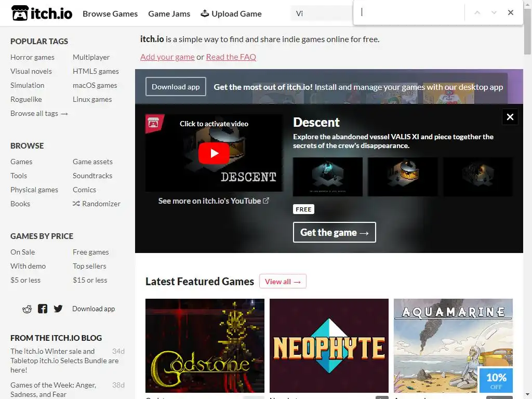Go to previous find result arrow

477,12
